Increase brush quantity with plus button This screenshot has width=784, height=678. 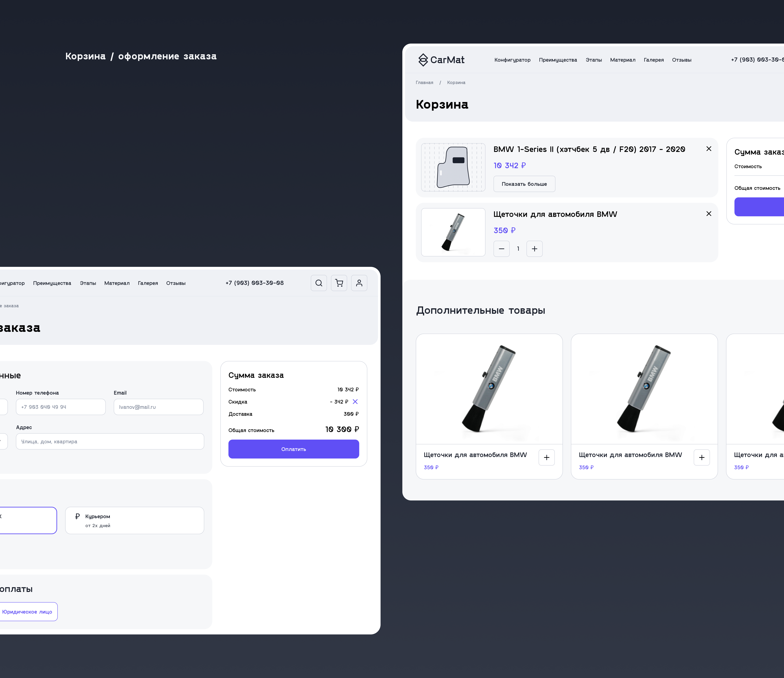coord(534,249)
